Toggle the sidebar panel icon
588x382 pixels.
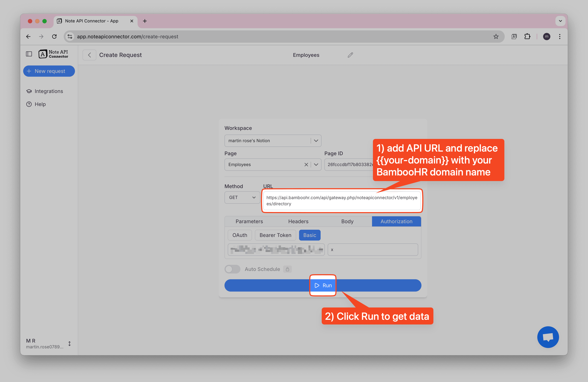(x=29, y=54)
